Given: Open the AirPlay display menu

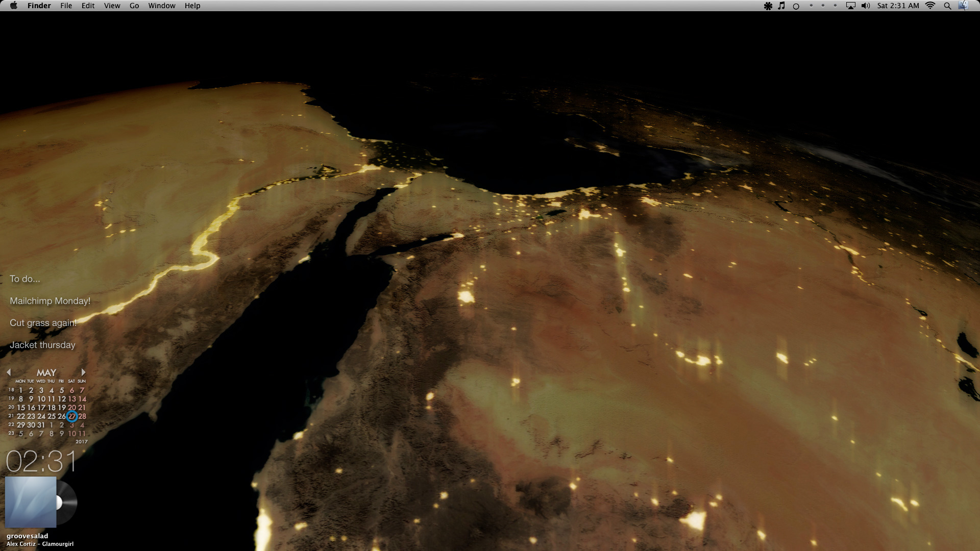Looking at the screenshot, I should [850, 6].
